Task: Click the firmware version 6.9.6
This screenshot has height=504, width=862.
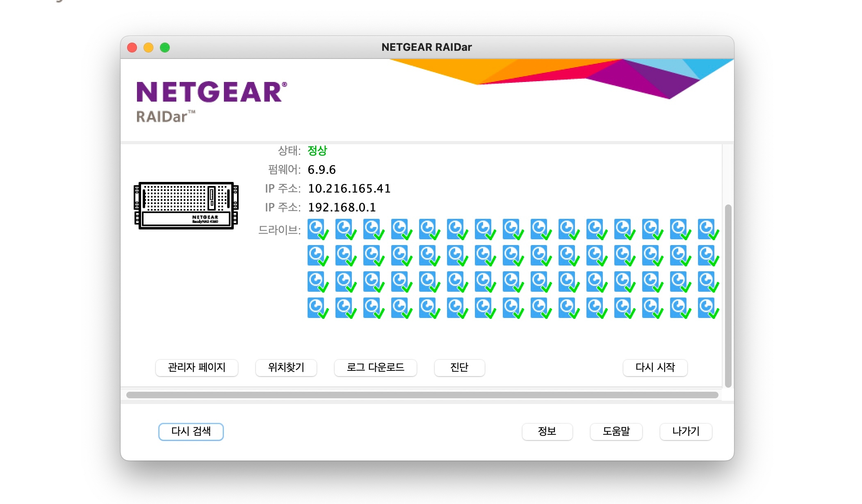Action: click(x=322, y=170)
